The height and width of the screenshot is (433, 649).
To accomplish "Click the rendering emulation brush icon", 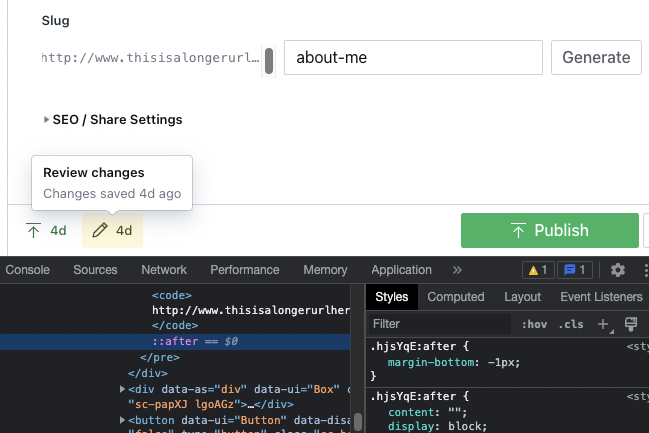I will click(631, 324).
